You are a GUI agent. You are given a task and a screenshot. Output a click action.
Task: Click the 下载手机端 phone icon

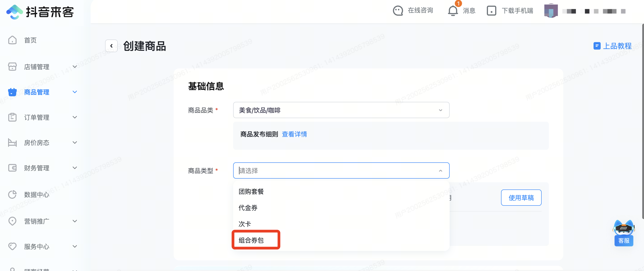pyautogui.click(x=491, y=11)
